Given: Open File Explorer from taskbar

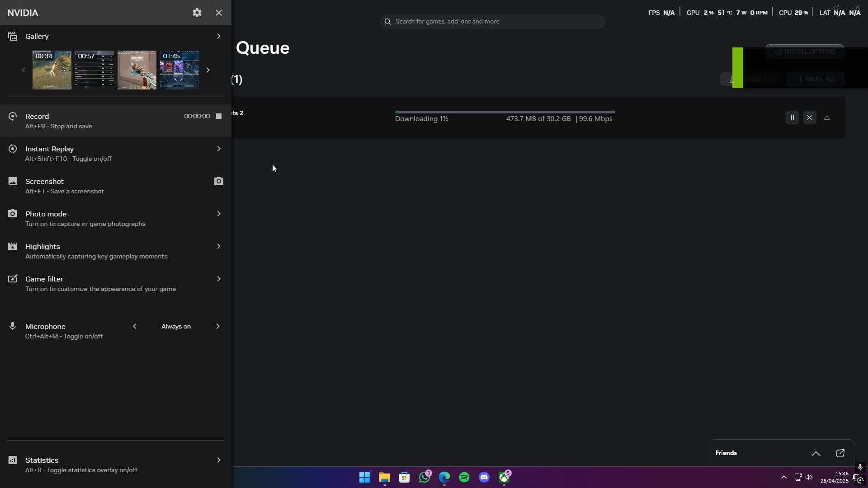Looking at the screenshot, I should [x=385, y=477].
